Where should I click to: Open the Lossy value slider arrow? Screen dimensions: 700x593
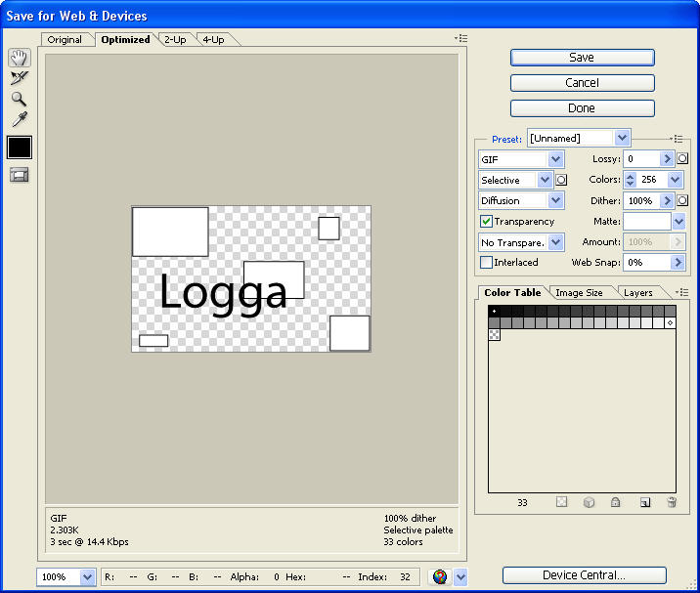[x=667, y=158]
